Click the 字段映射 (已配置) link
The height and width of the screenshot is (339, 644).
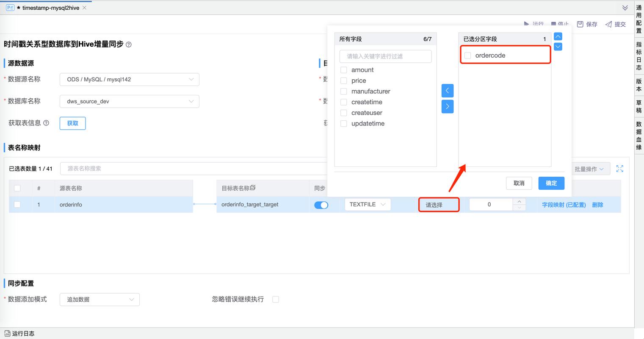click(x=564, y=205)
